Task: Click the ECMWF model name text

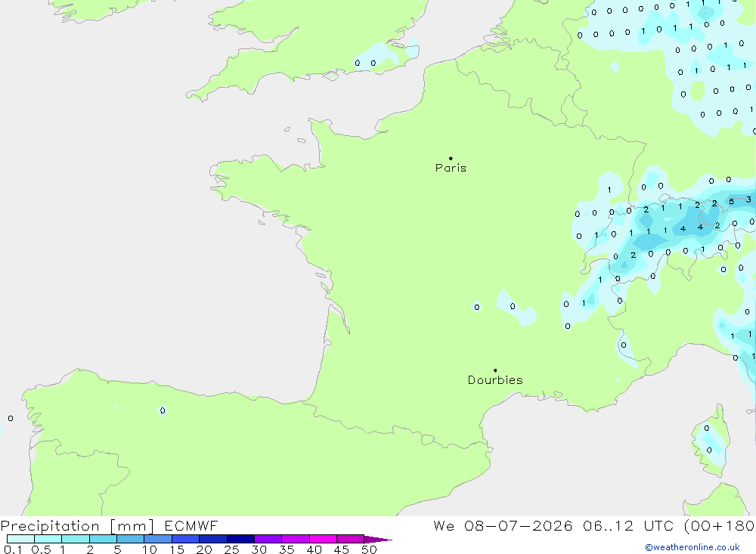Action: click(191, 526)
